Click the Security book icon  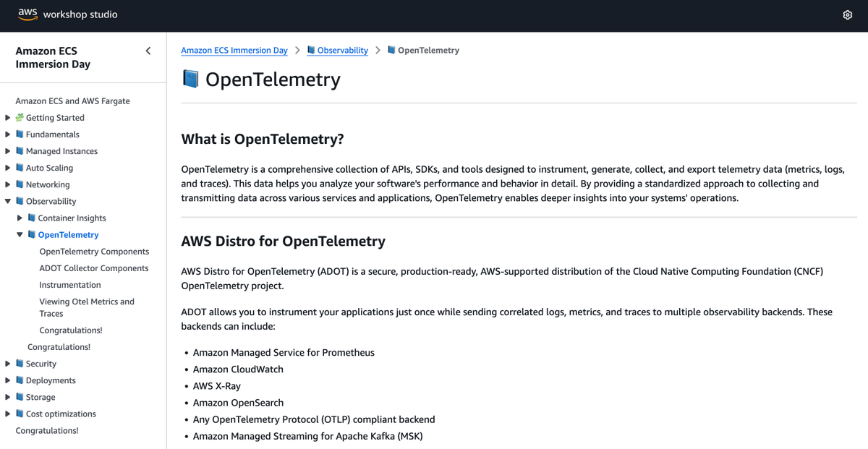(20, 363)
